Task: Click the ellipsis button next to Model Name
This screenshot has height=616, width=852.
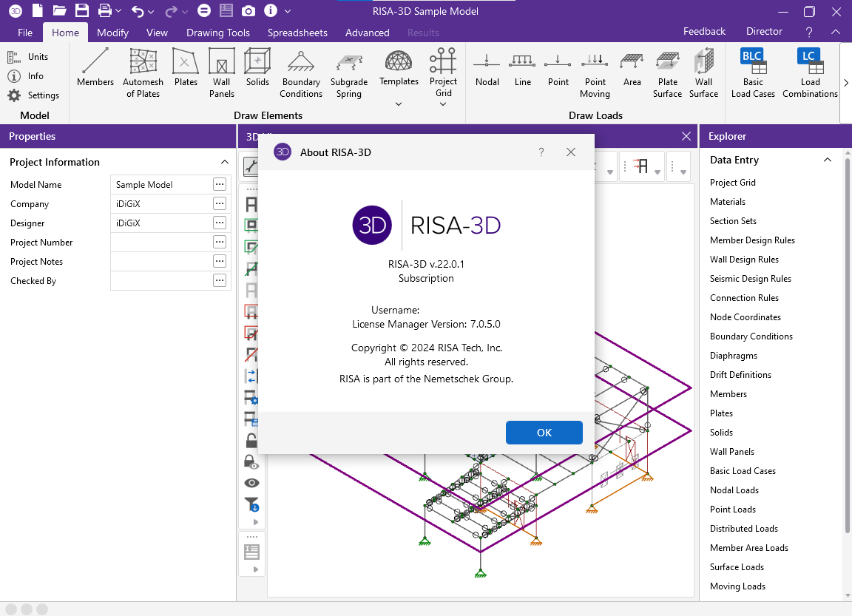Action: click(x=220, y=184)
